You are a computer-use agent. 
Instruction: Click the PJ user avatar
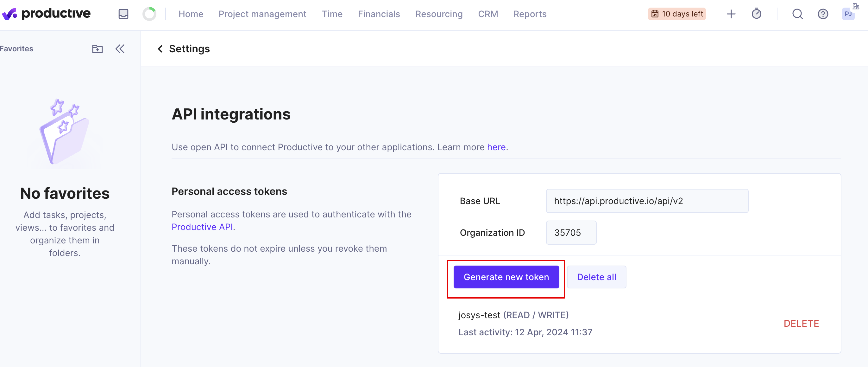[x=848, y=14]
